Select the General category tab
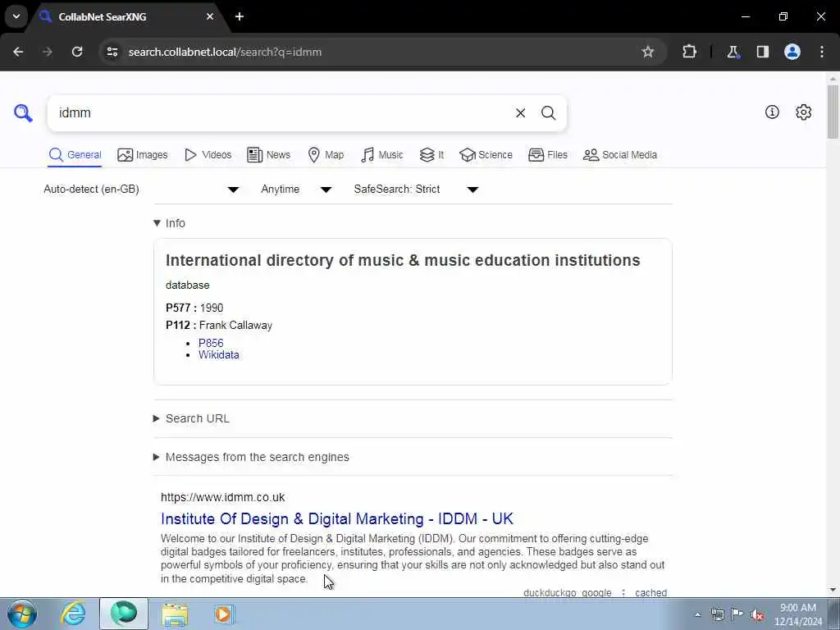 75,155
